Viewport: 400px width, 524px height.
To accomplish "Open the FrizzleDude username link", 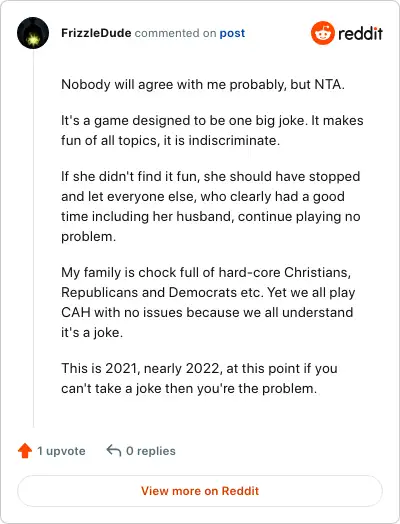I will click(96, 33).
